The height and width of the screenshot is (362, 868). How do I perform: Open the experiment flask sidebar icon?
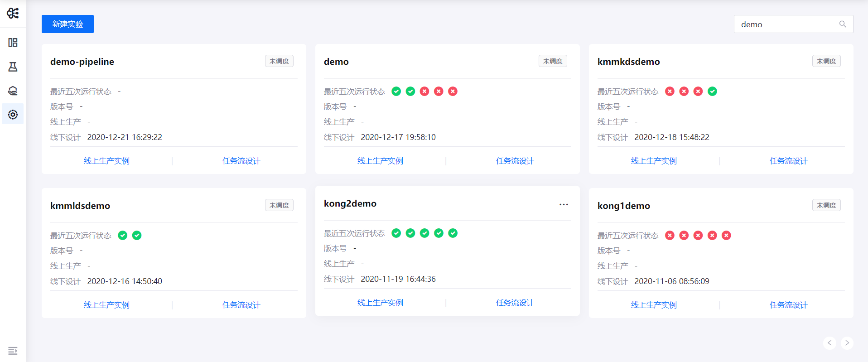13,67
